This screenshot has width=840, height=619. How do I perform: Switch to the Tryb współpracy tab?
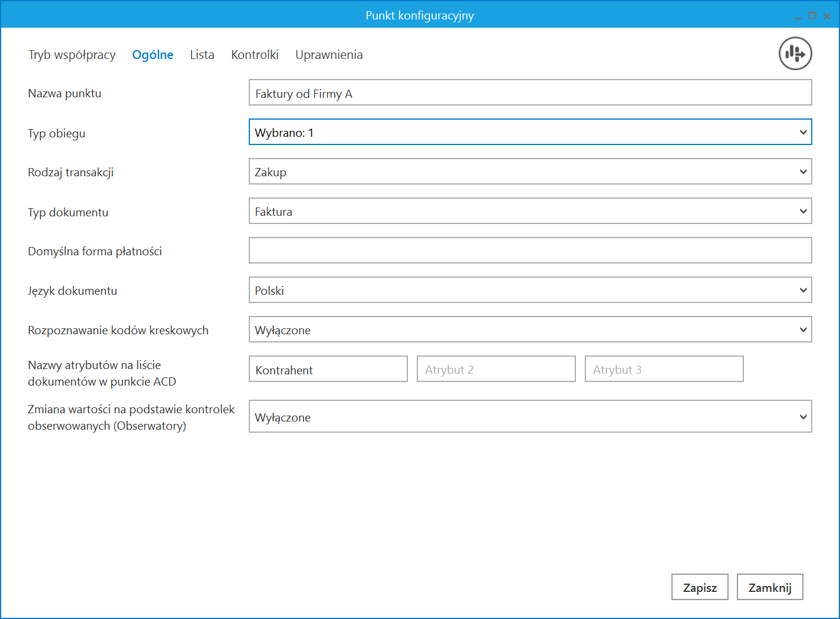[x=72, y=55]
